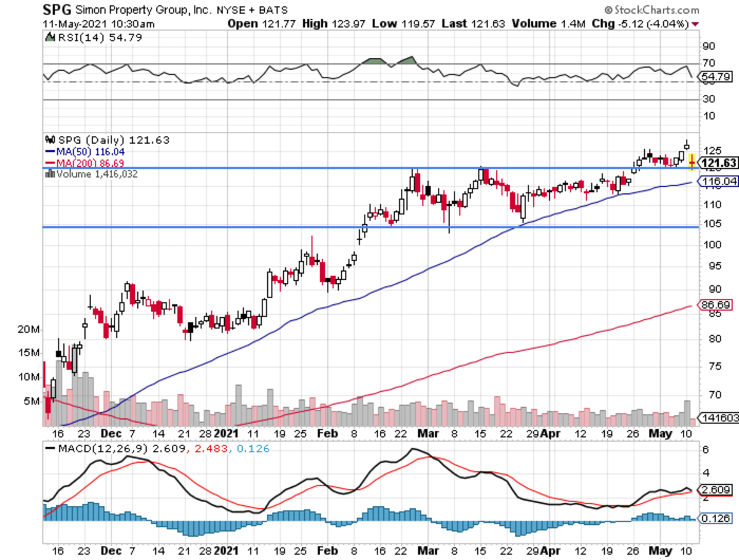Click the 20M label on the volume axis
The width and height of the screenshot is (739, 560).
pos(29,330)
